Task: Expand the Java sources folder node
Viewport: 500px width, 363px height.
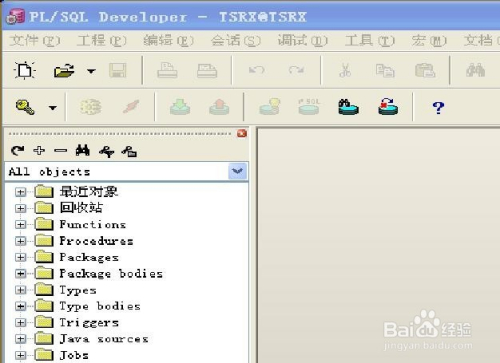Action: click(x=20, y=339)
